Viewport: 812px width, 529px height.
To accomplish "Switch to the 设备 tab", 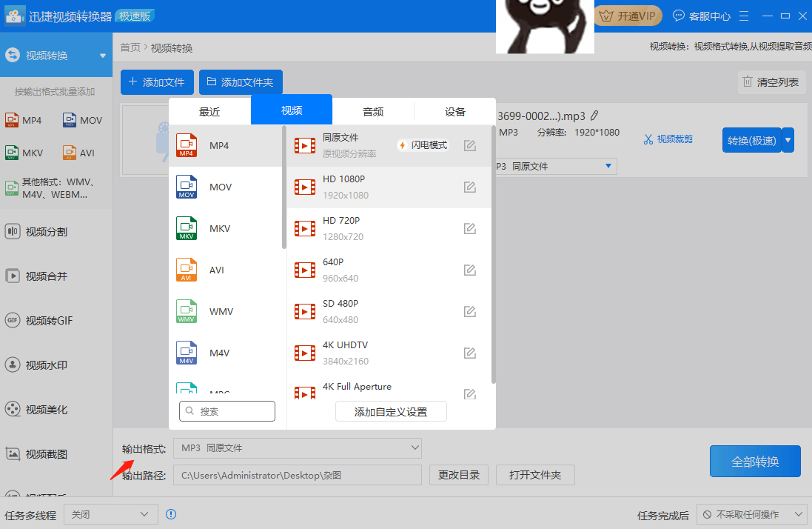I will click(454, 111).
